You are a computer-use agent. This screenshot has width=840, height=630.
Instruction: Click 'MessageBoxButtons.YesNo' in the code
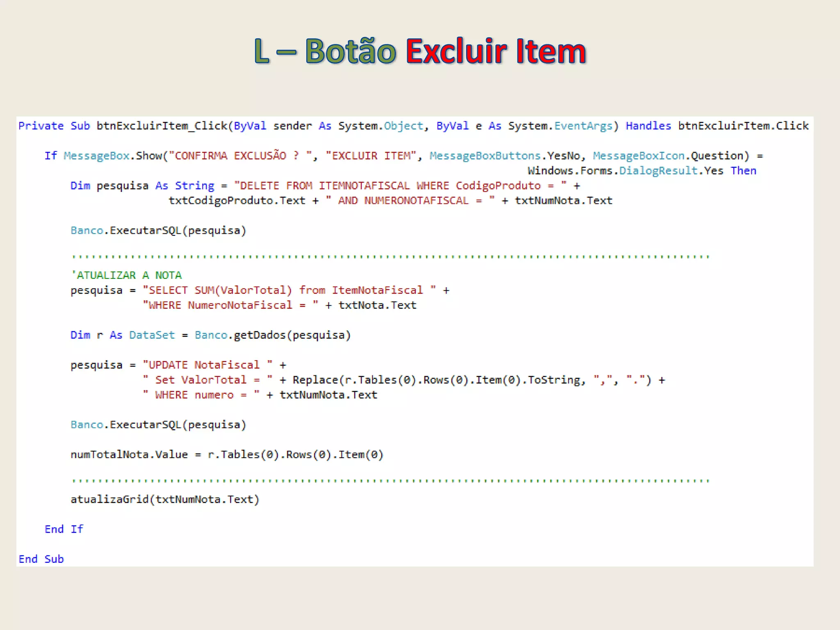(x=505, y=156)
